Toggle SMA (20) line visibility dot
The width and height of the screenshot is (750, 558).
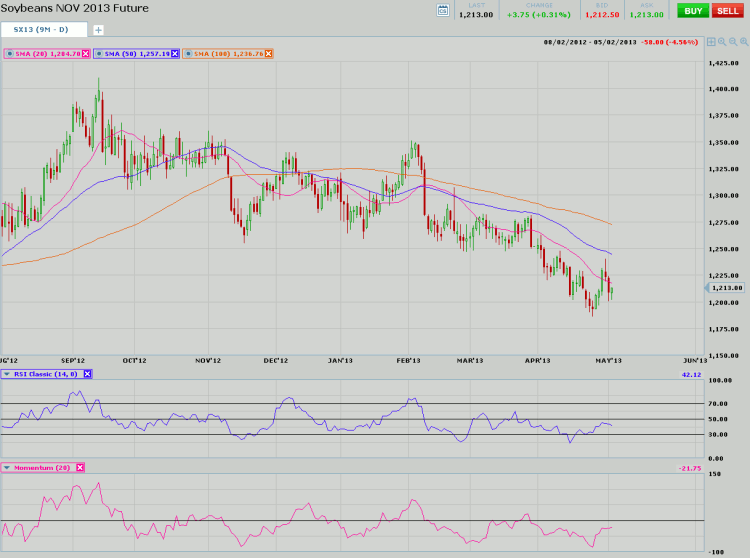coord(9,53)
